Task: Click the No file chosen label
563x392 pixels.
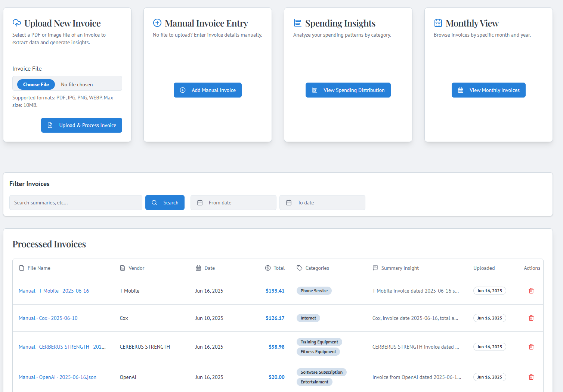Action: pyautogui.click(x=77, y=84)
